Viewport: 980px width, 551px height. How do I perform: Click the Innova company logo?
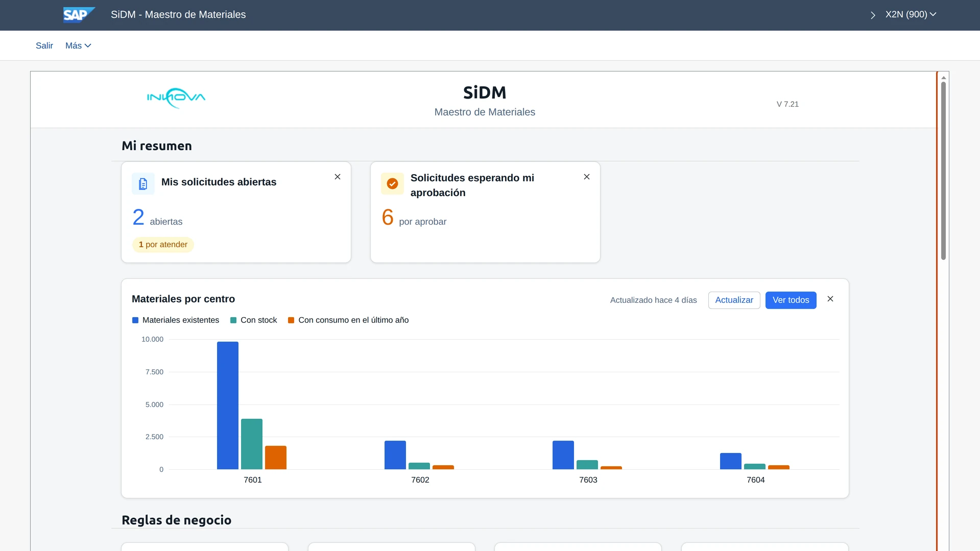pyautogui.click(x=176, y=98)
